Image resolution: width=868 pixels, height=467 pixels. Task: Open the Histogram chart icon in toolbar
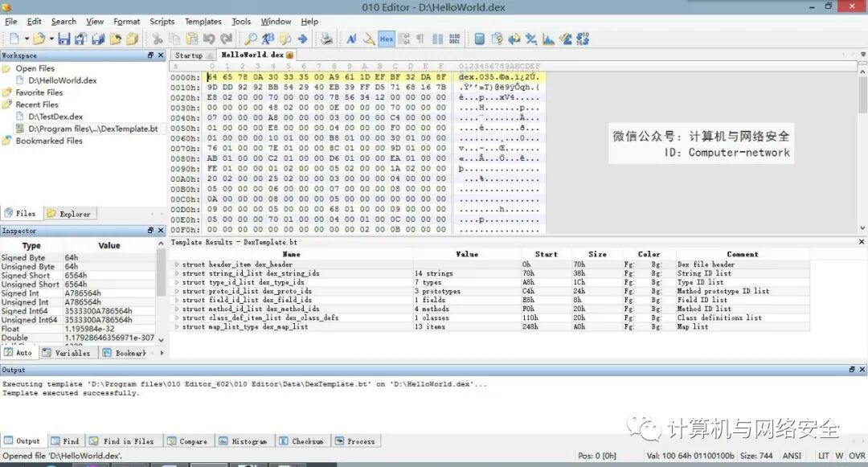point(548,39)
